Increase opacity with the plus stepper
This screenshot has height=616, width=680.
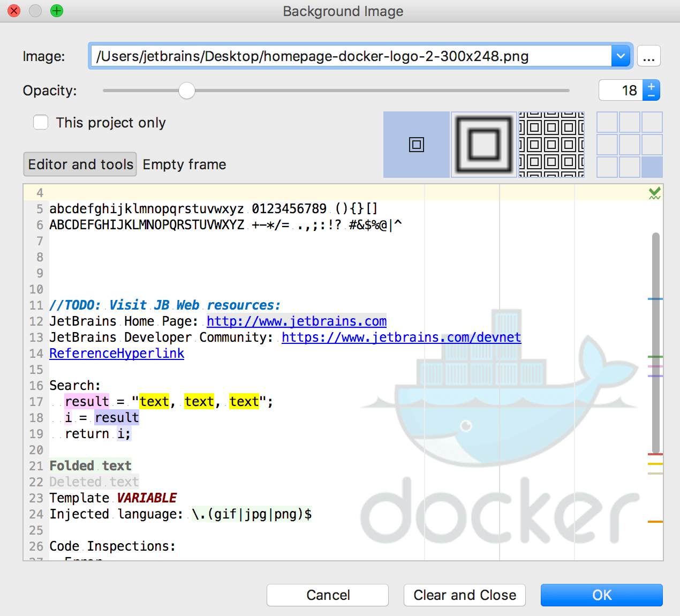tap(651, 85)
